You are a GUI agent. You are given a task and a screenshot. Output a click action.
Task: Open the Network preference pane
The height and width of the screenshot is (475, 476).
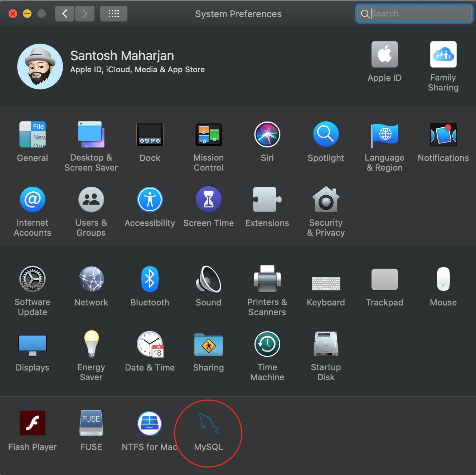tap(91, 279)
